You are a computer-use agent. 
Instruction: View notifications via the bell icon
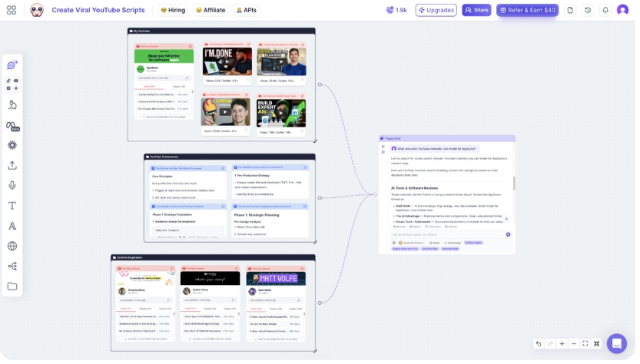[x=605, y=10]
